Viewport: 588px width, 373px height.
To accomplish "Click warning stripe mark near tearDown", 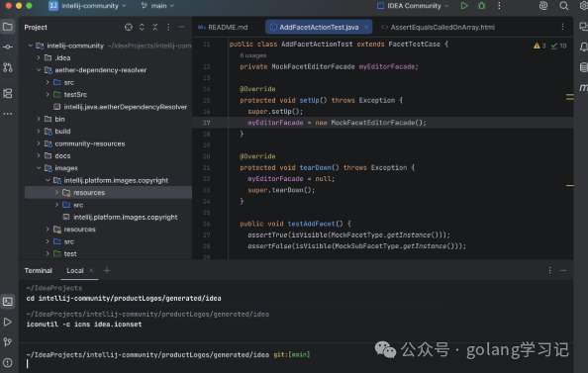I will tap(569, 185).
